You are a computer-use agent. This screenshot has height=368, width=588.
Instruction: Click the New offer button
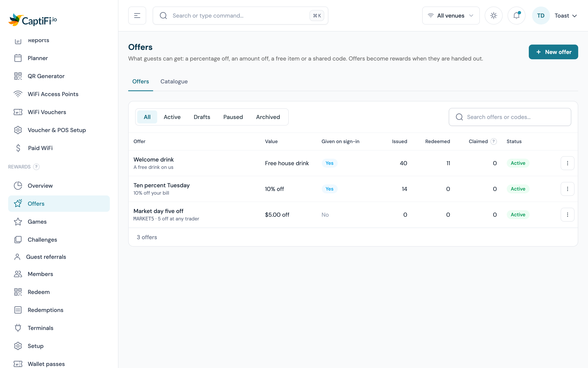pos(553,52)
